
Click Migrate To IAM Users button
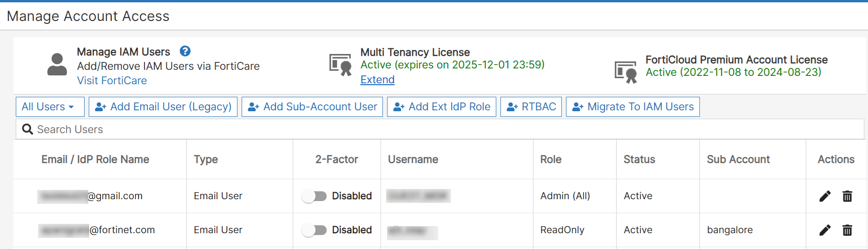[632, 107]
